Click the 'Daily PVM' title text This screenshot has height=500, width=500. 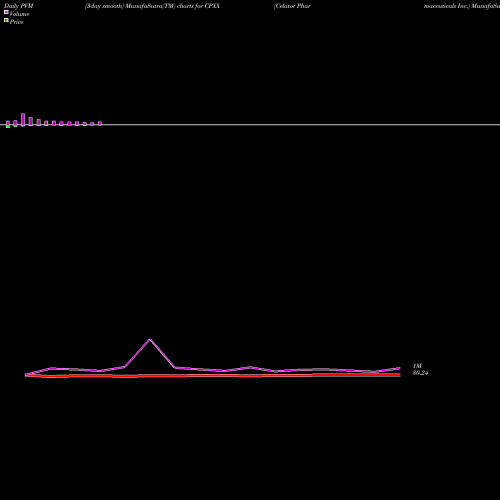19,6
